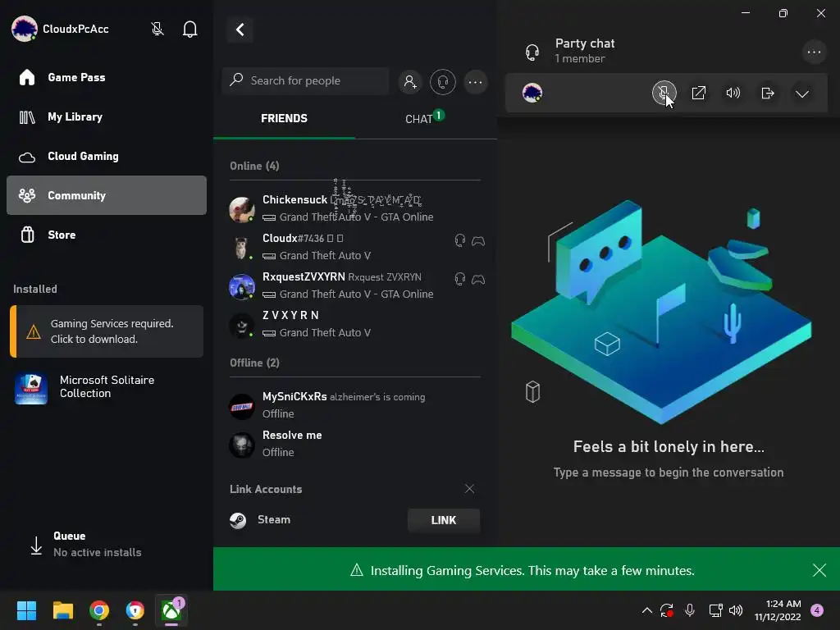Select offline friend Resolve me

(354, 444)
